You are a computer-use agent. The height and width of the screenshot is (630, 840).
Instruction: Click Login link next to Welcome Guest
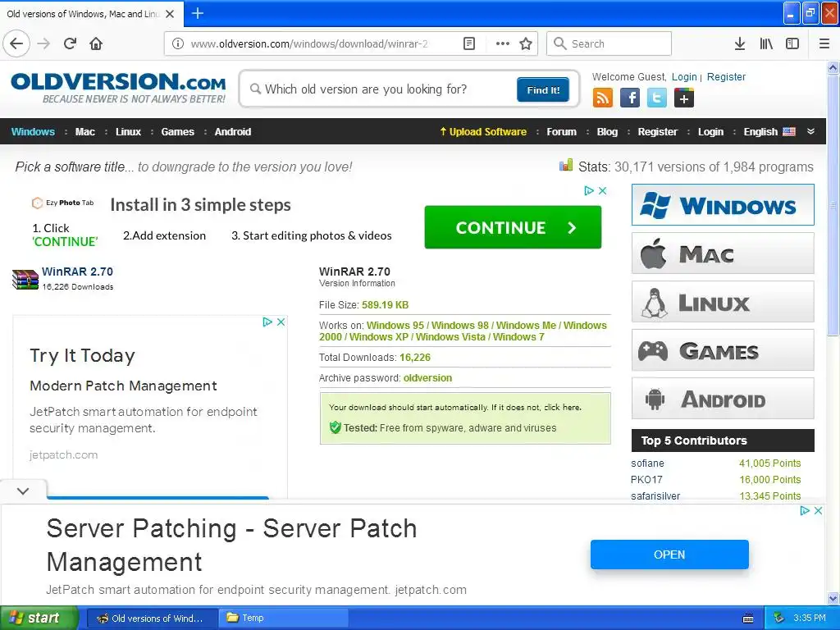pyautogui.click(x=684, y=76)
